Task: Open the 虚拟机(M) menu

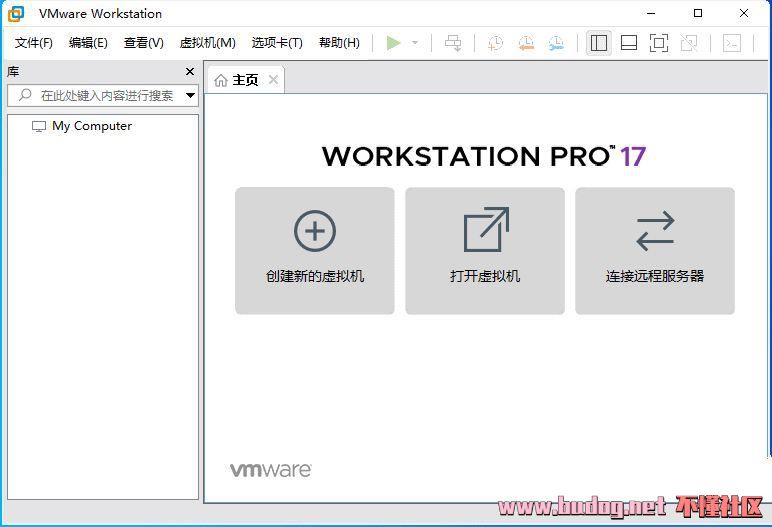Action: [x=207, y=43]
